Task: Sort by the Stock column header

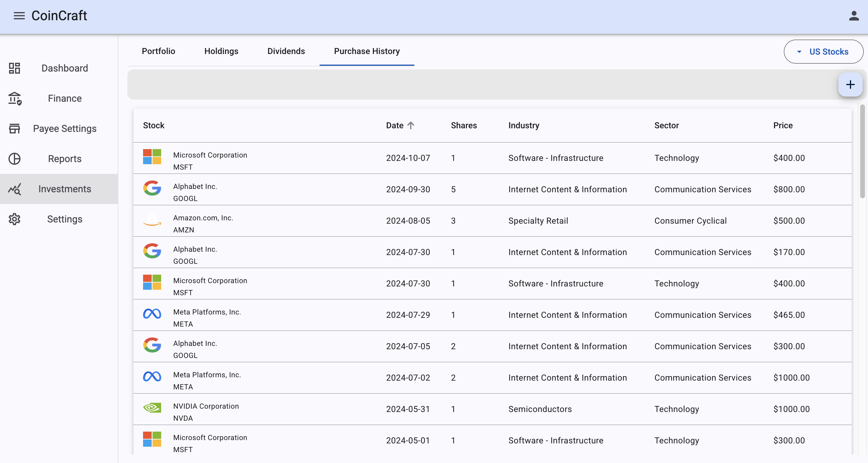Action: click(x=154, y=125)
